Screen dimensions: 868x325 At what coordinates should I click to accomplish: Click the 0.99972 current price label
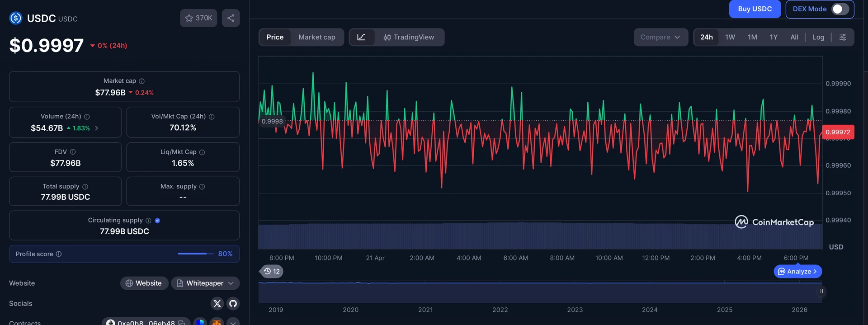tap(838, 132)
